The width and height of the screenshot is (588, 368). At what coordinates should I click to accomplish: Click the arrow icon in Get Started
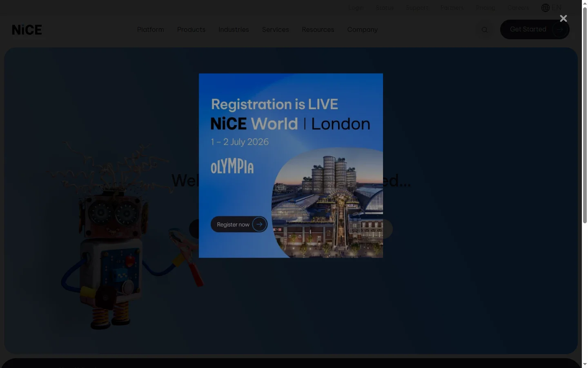pos(559,29)
